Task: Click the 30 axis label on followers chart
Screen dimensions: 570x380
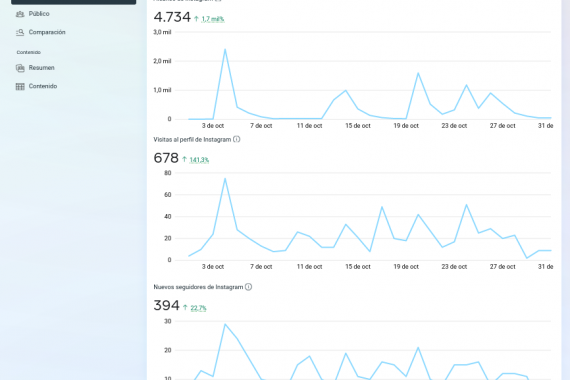Action: [168, 321]
